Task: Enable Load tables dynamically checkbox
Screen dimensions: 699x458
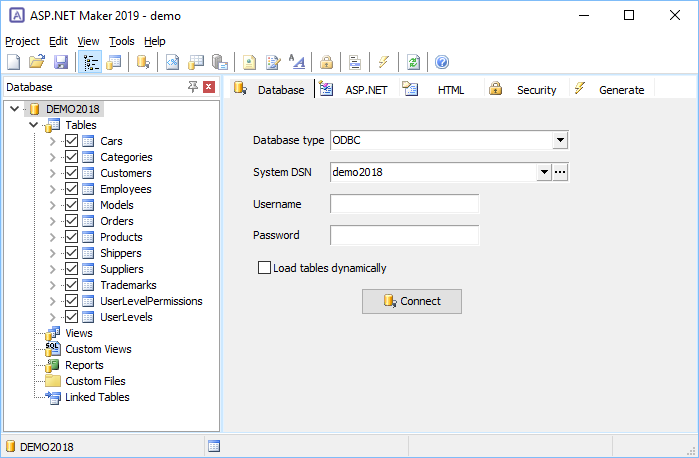Action: [264, 268]
